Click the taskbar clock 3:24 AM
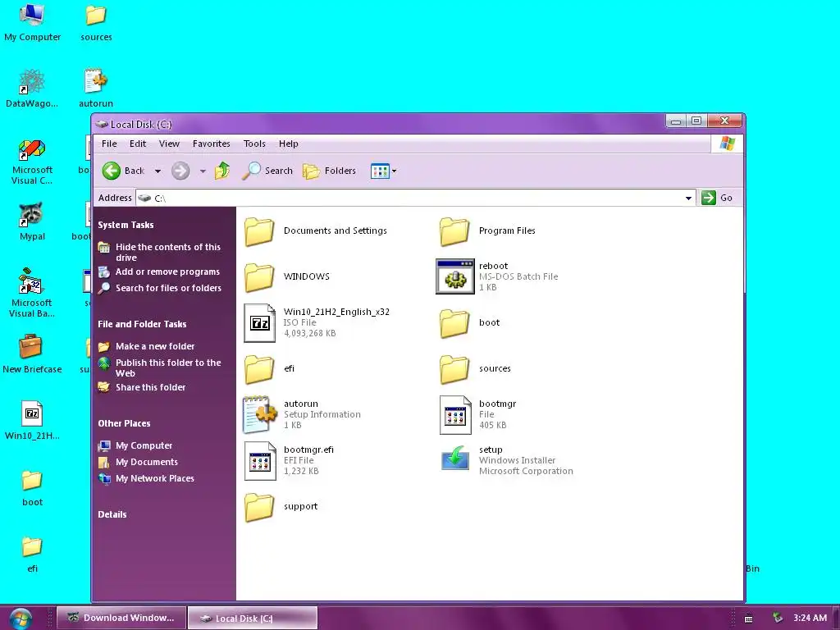Screen dimensions: 840x630 click(810, 619)
